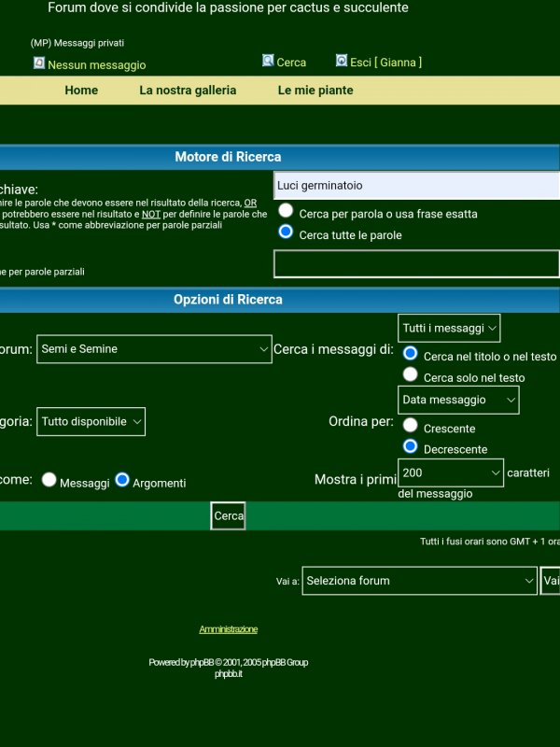Show results as Argomenti
Screen dimensions: 560x747
pos(122,480)
